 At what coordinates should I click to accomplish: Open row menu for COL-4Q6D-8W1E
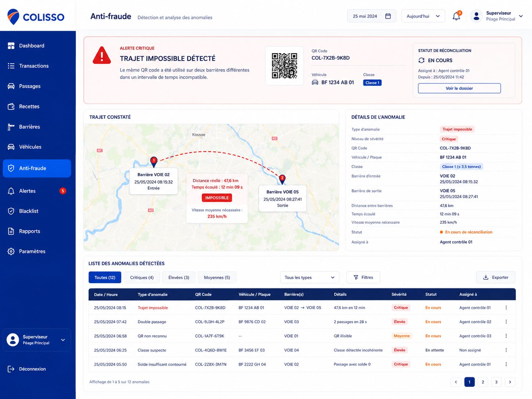(x=506, y=350)
